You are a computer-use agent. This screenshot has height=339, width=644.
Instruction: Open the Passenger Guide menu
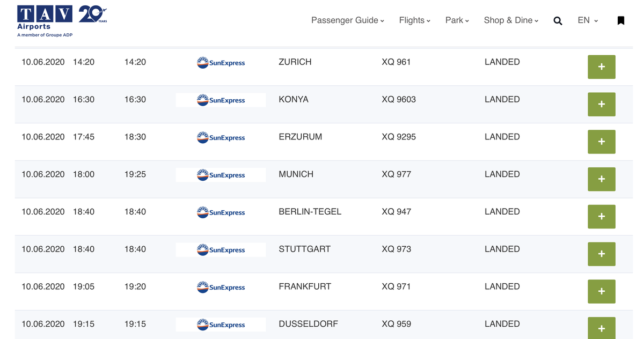(x=348, y=20)
